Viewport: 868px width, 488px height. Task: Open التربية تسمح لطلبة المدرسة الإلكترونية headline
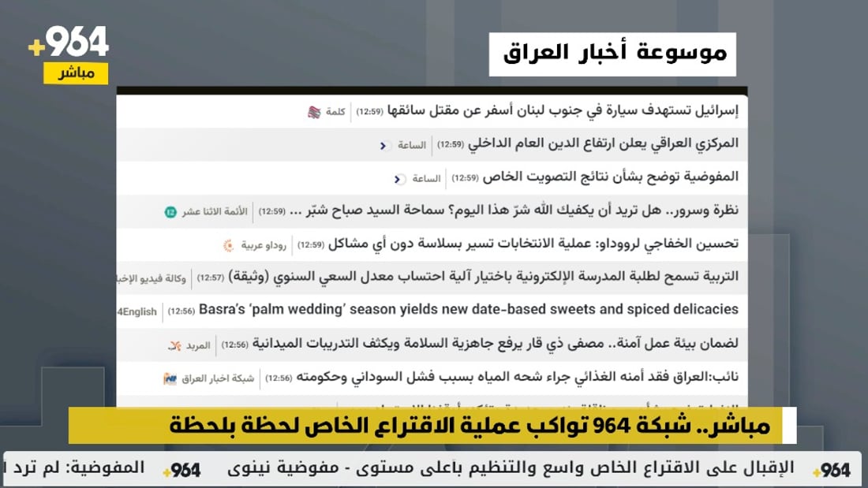[x=483, y=276]
